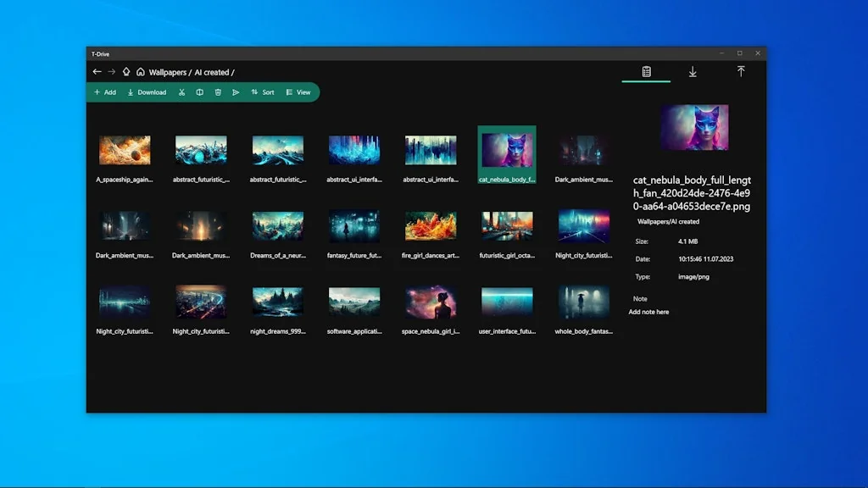Click the Back navigation arrow
The image size is (868, 488).
click(x=97, y=71)
